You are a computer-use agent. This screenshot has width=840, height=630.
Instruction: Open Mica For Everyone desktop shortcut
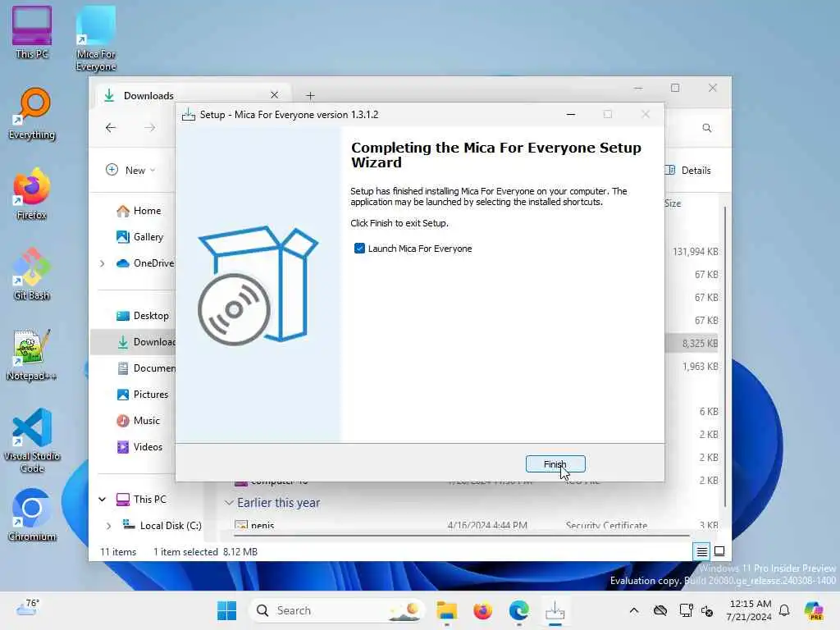[96, 39]
